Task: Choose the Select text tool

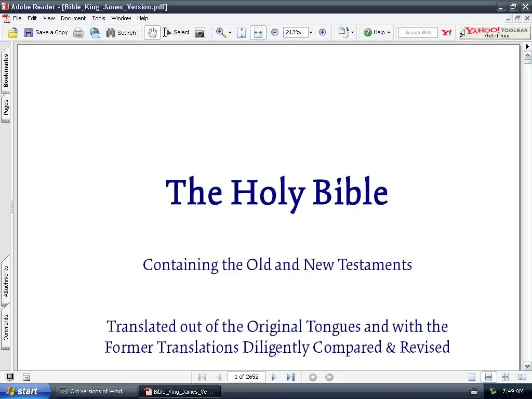Action: pos(176,33)
